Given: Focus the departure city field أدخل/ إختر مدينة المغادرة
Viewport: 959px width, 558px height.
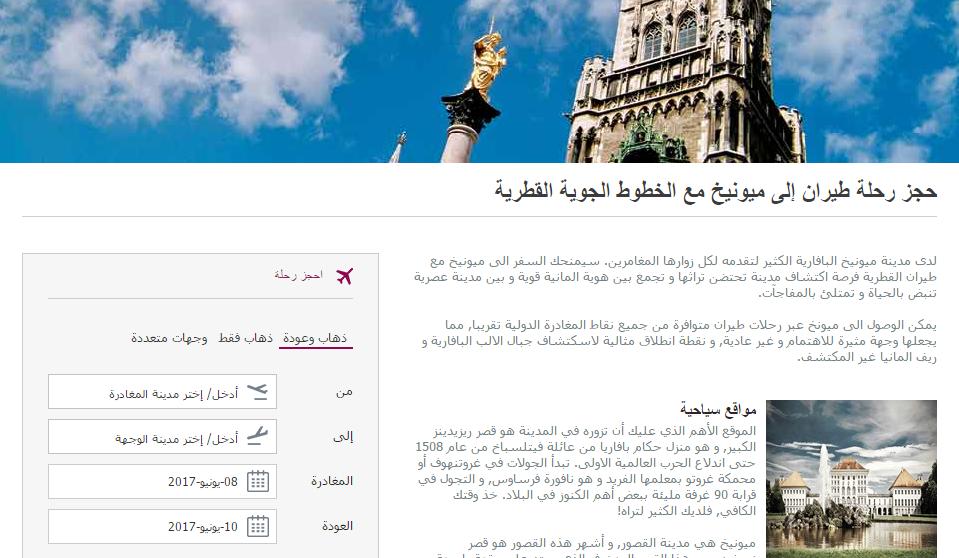Looking at the screenshot, I should coord(163,392).
